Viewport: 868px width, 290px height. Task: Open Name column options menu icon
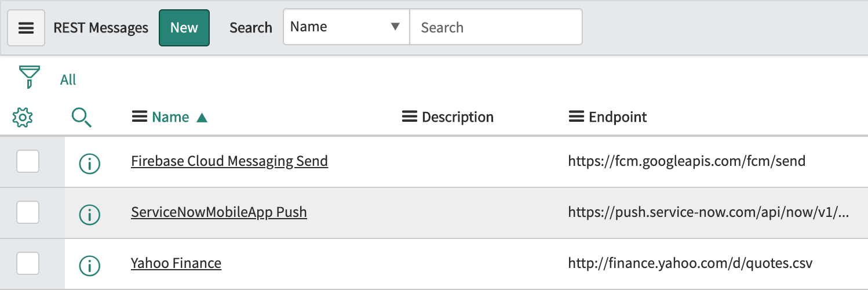click(x=139, y=117)
